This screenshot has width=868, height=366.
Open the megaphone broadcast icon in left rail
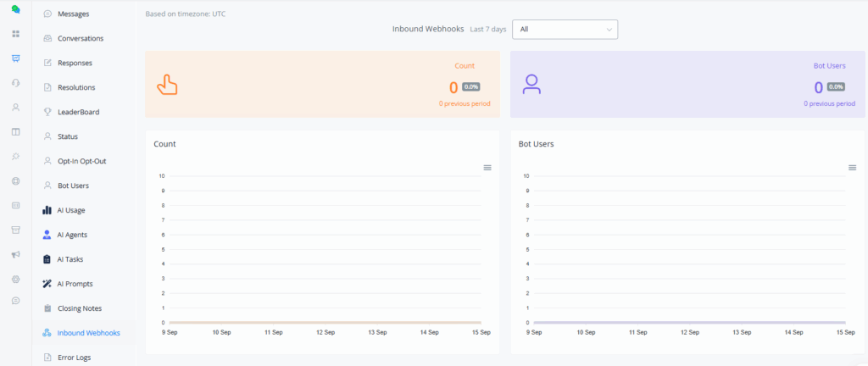pos(15,255)
